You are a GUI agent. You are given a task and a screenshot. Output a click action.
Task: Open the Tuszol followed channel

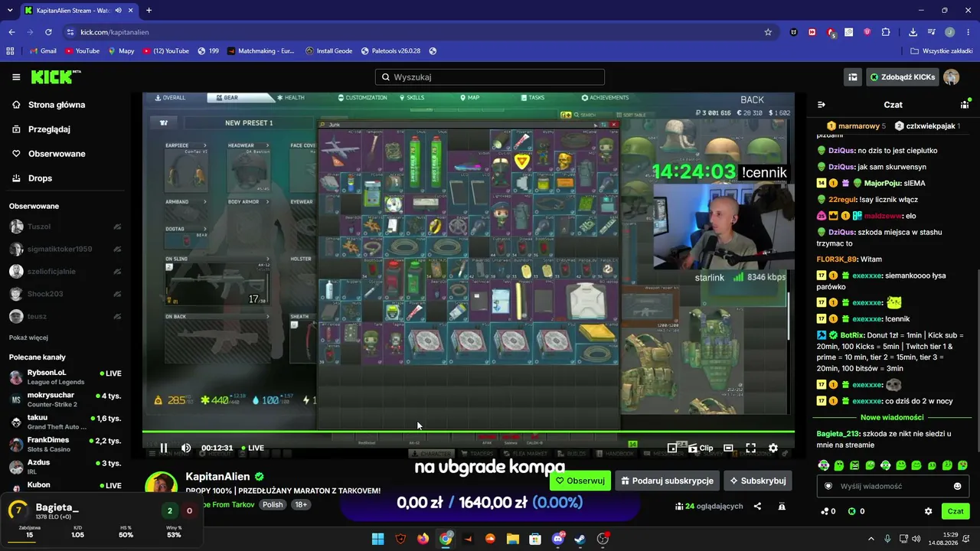pos(65,227)
